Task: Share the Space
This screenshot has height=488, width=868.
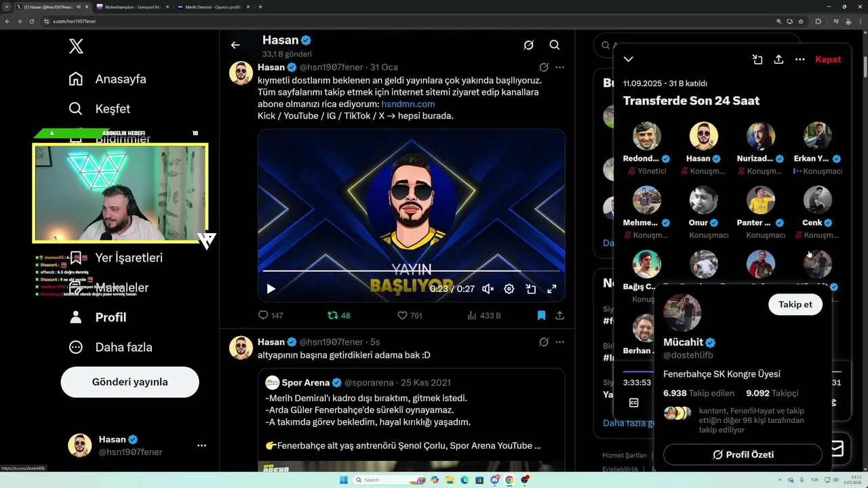Action: (778, 60)
